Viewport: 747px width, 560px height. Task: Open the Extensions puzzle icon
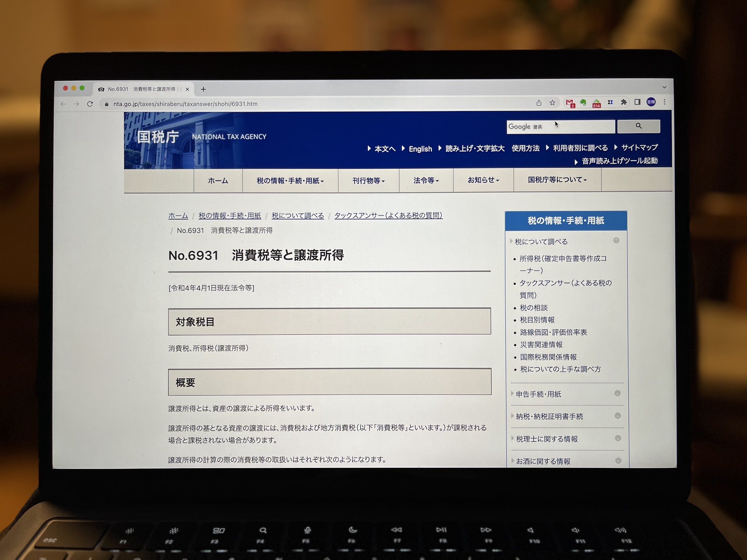click(x=624, y=102)
